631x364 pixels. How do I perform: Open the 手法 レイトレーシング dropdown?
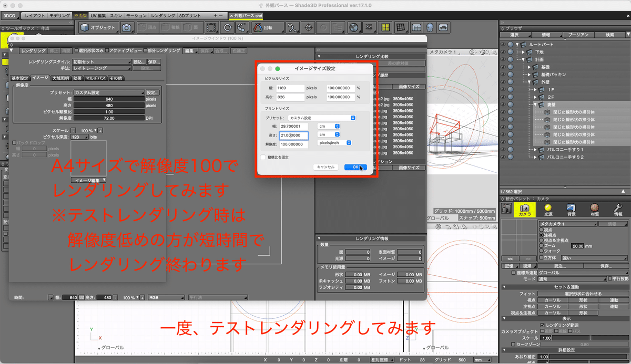pyautogui.click(x=101, y=68)
